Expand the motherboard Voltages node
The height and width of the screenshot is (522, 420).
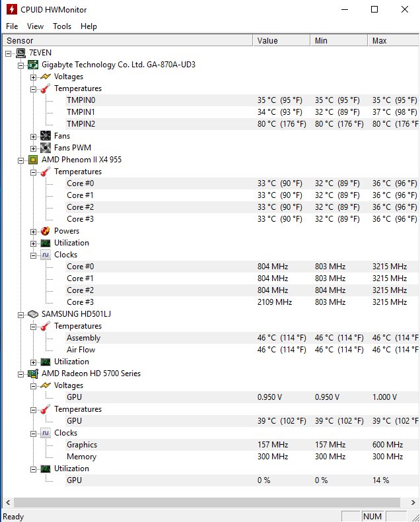[34, 77]
